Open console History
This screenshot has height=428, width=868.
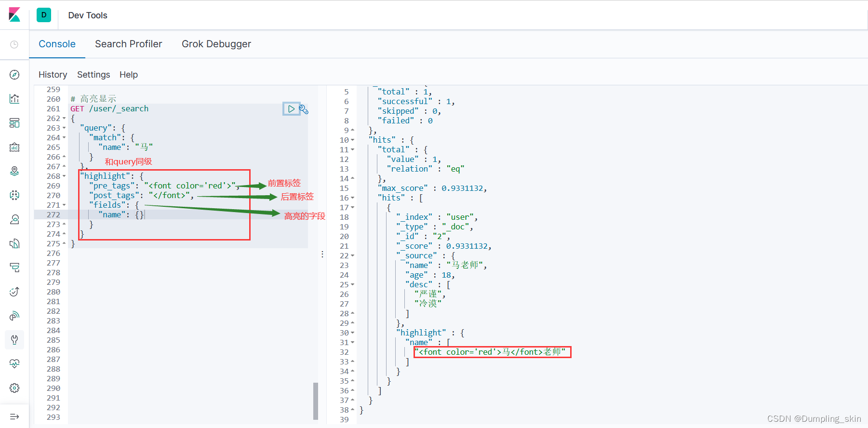click(x=53, y=75)
